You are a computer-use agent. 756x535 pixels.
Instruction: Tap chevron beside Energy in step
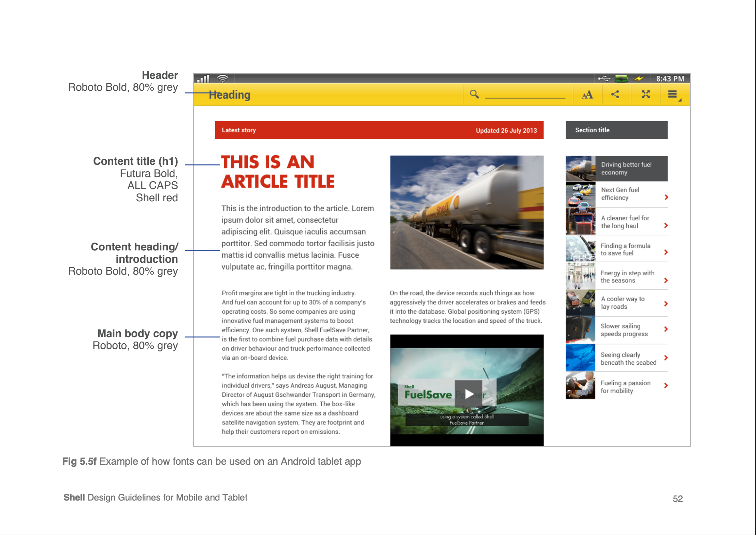pyautogui.click(x=666, y=280)
